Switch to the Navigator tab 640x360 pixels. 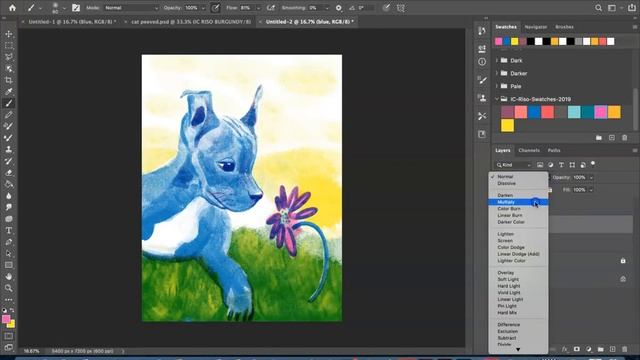tap(536, 27)
